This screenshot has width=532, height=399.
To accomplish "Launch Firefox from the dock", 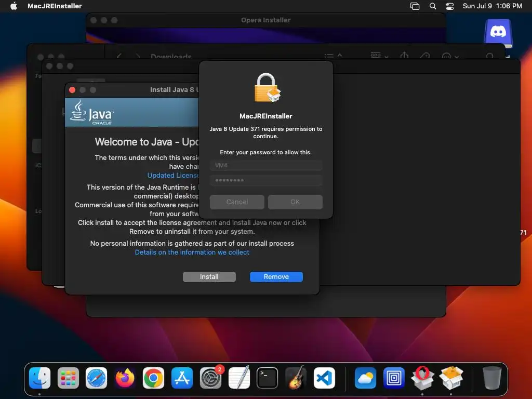I will point(125,378).
